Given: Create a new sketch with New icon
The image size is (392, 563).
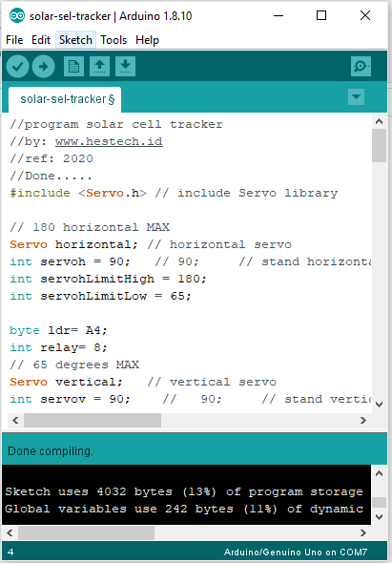Looking at the screenshot, I should tap(74, 67).
